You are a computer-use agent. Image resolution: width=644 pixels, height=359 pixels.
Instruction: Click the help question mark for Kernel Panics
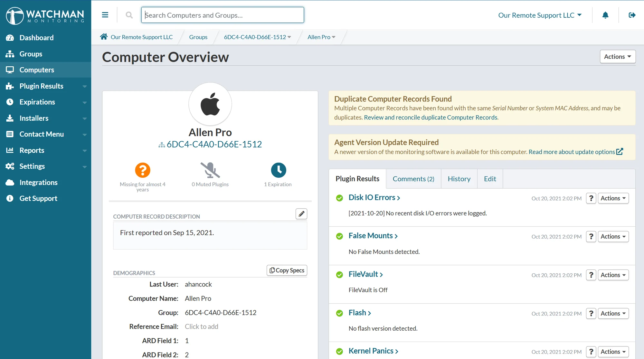point(591,352)
